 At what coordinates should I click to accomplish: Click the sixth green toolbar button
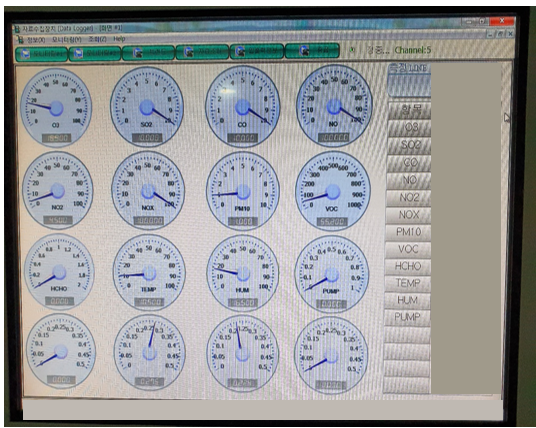pyautogui.click(x=312, y=51)
